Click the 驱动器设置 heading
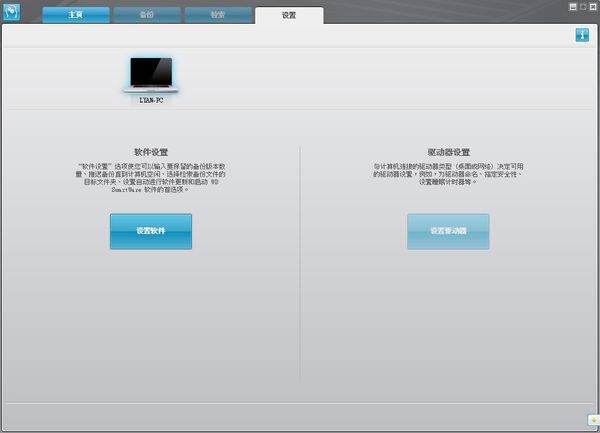Screen dimensions: 600x433 click(x=448, y=152)
